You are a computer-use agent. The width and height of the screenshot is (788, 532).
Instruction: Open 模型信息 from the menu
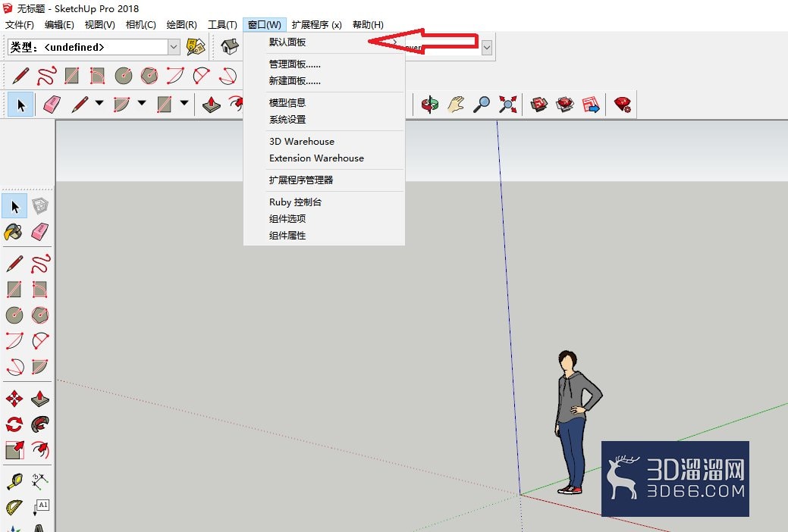pos(324,102)
